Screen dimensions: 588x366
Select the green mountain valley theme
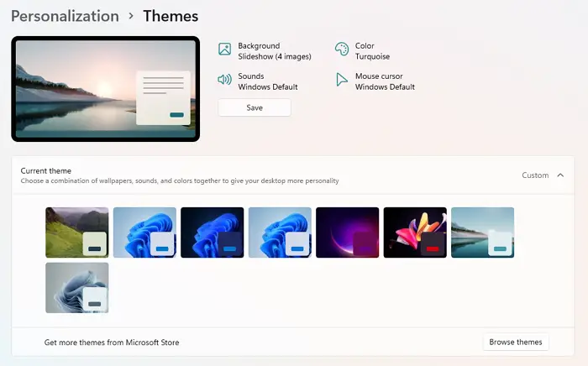click(x=77, y=233)
